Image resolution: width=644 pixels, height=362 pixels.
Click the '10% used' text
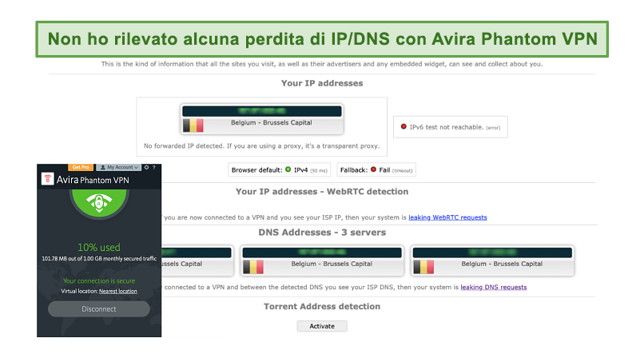pyautogui.click(x=99, y=248)
